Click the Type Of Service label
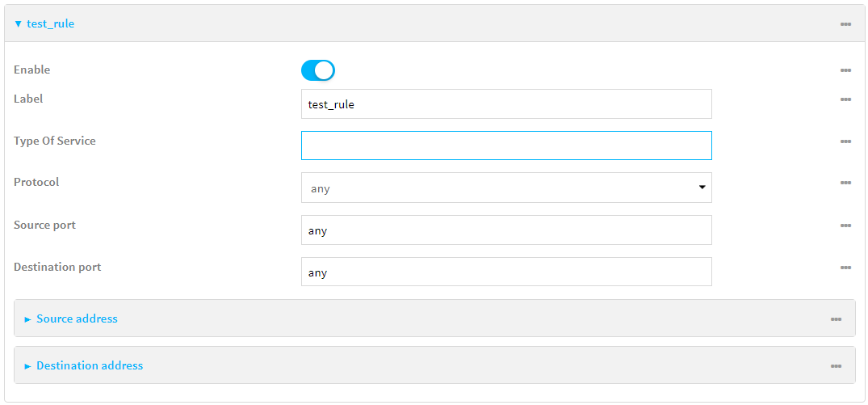The width and height of the screenshot is (868, 405). tap(54, 141)
